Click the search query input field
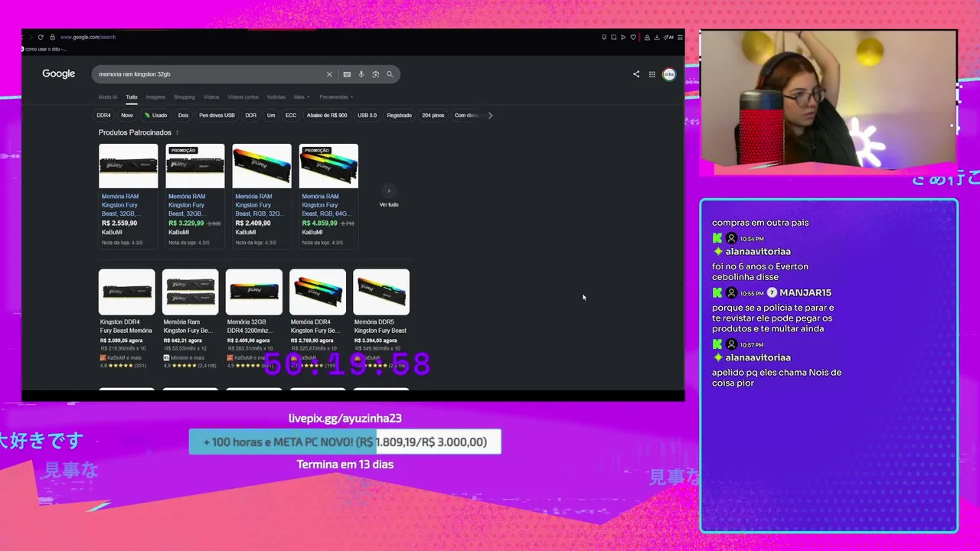980x551 pixels. coord(207,74)
